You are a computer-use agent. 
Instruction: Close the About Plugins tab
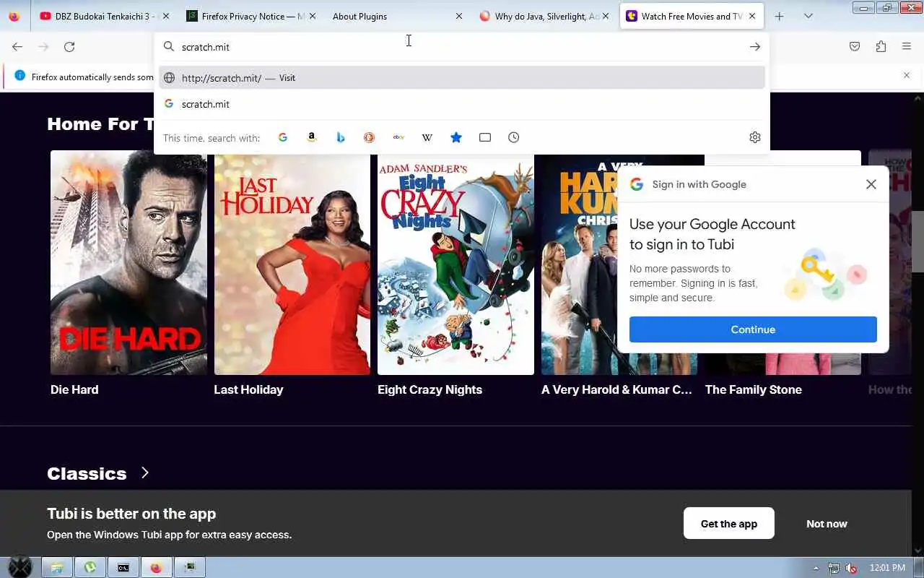coord(459,16)
